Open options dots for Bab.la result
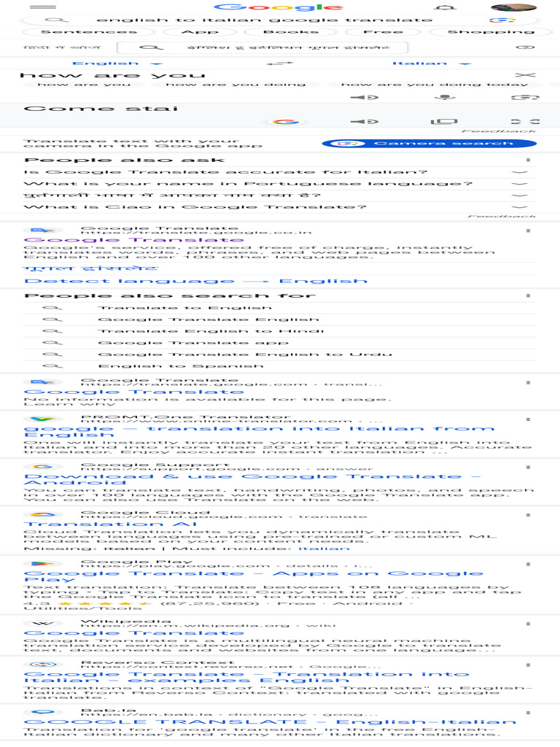 [x=528, y=713]
